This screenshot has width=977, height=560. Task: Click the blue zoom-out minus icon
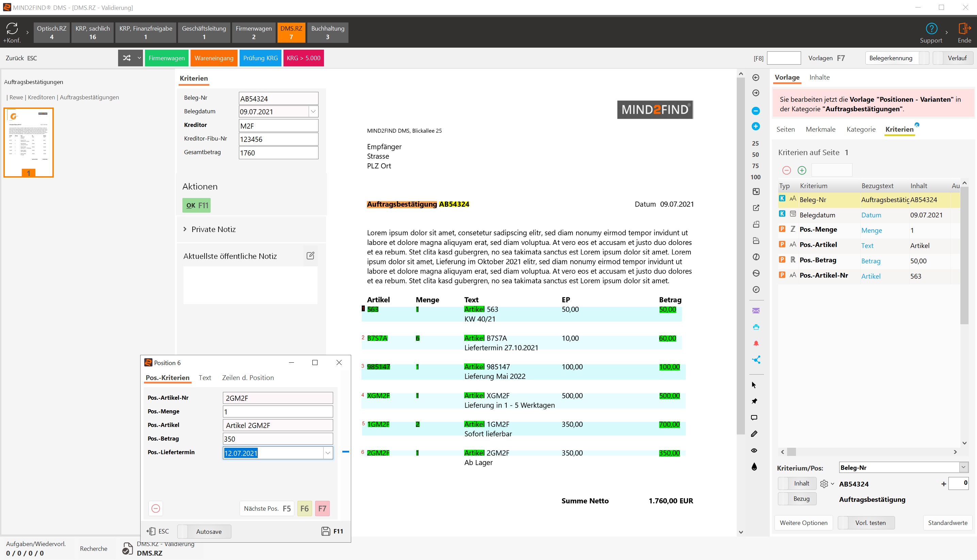pos(755,111)
